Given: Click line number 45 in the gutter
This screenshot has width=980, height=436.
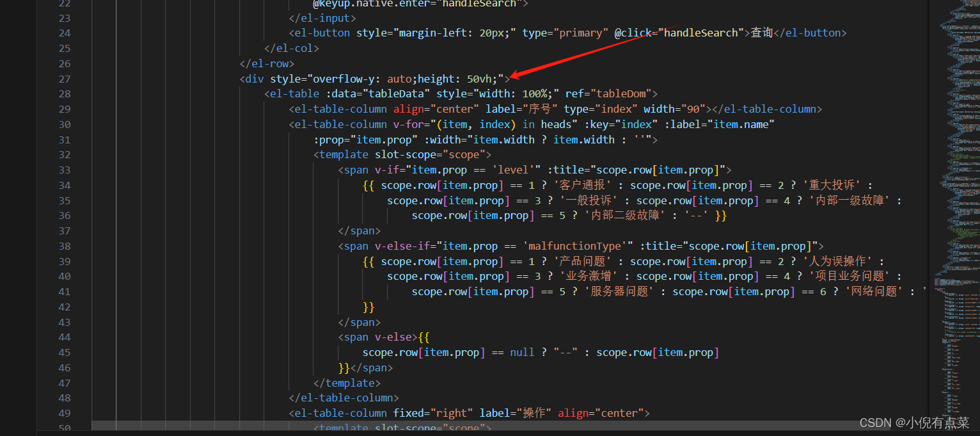Looking at the screenshot, I should click(x=64, y=351).
